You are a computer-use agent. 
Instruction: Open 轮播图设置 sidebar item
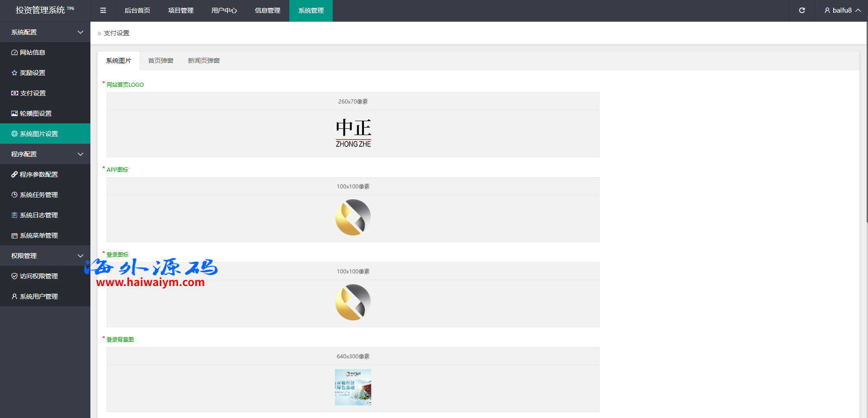[35, 113]
